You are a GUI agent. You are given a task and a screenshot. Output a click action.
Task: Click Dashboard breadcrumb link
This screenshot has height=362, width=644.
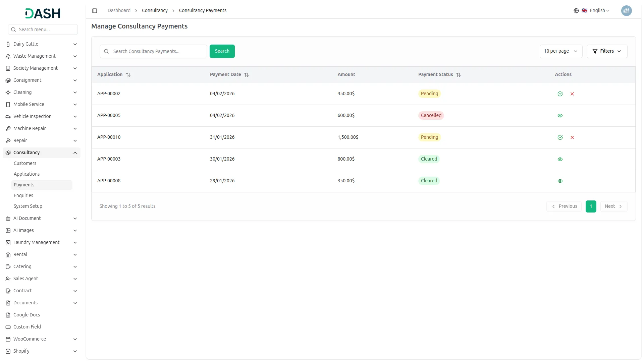[x=119, y=11]
